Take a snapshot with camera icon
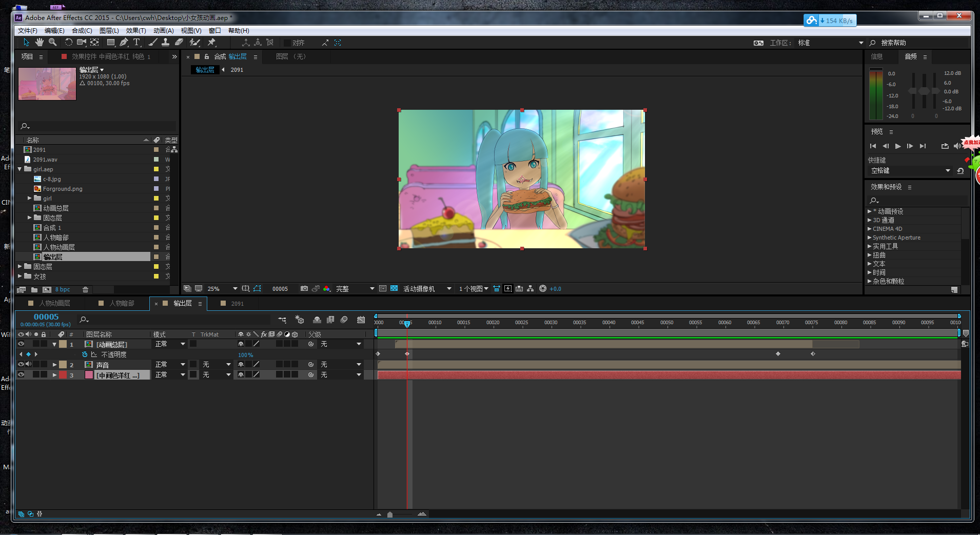The image size is (980, 535). pyautogui.click(x=304, y=289)
